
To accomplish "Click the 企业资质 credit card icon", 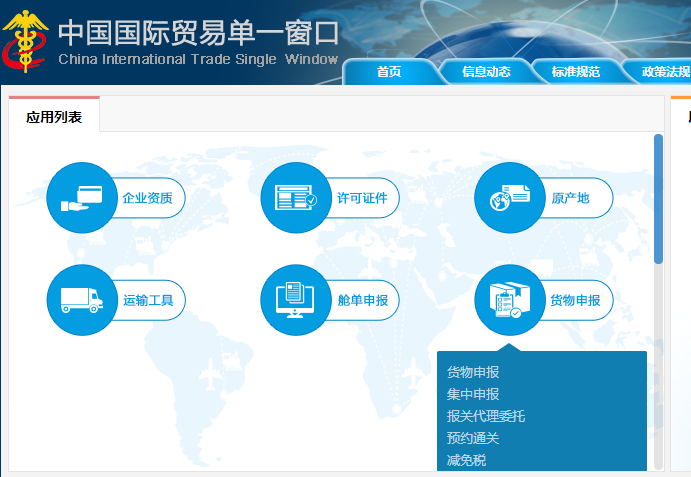I will point(82,198).
